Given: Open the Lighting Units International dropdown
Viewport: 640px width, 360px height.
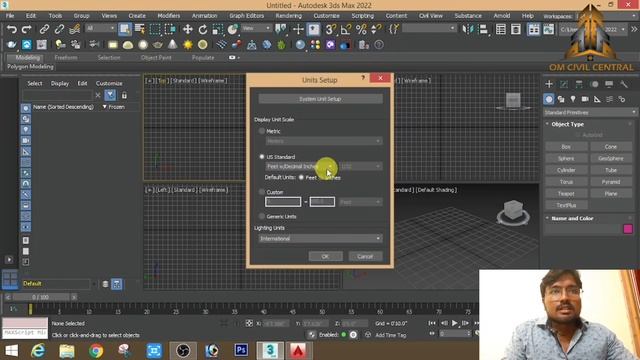Looking at the screenshot, I should [320, 238].
